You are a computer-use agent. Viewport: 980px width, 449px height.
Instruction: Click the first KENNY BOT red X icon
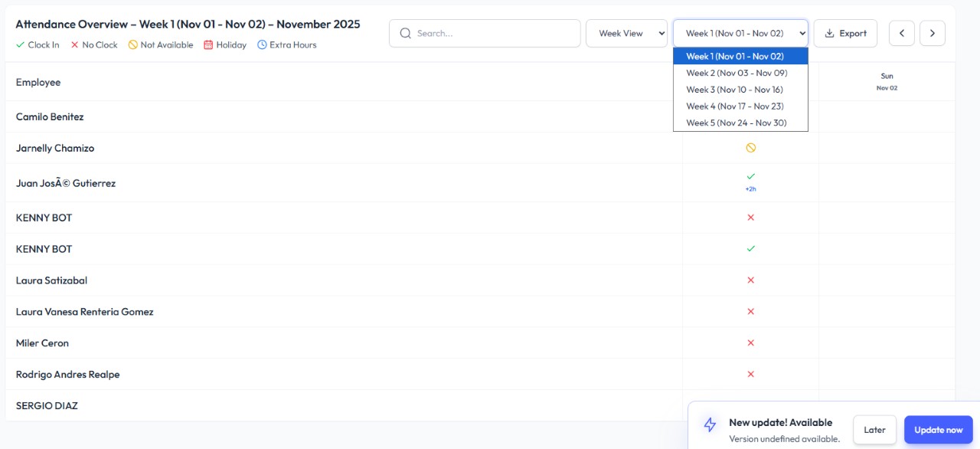coord(750,218)
